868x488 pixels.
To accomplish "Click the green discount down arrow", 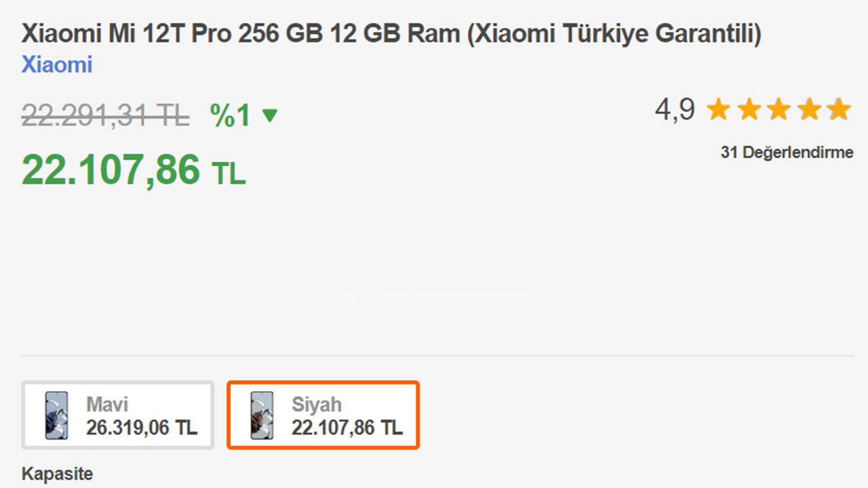I will click(x=269, y=117).
